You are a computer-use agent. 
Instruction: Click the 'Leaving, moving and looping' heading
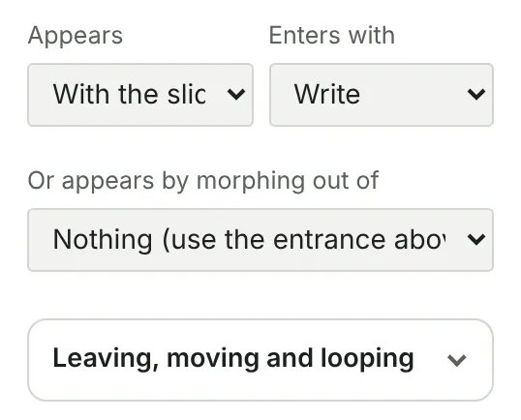[233, 359]
